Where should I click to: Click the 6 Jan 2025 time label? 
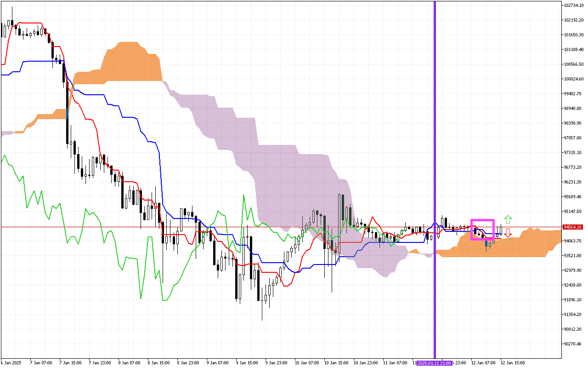pos(11,363)
